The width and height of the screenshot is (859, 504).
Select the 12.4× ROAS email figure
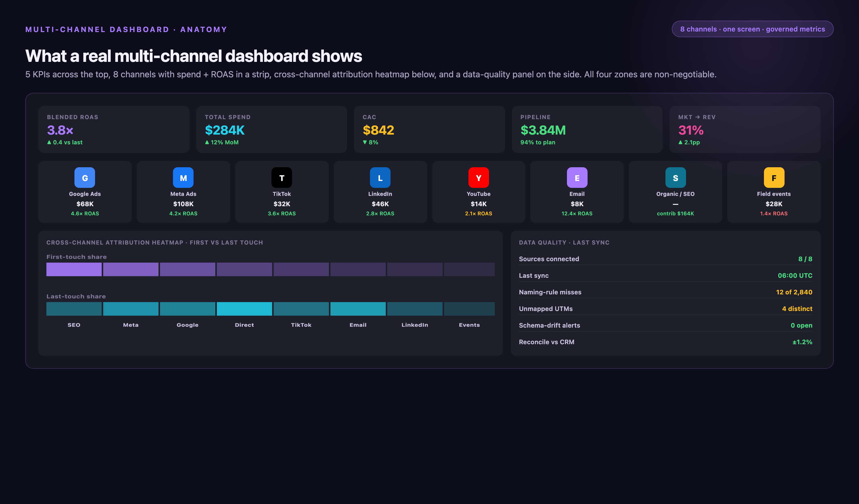click(577, 213)
